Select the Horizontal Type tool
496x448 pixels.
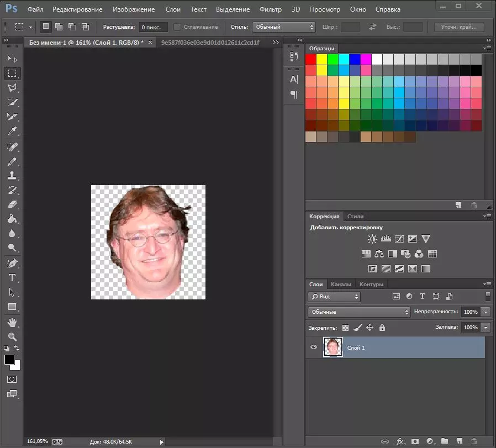pyautogui.click(x=12, y=278)
